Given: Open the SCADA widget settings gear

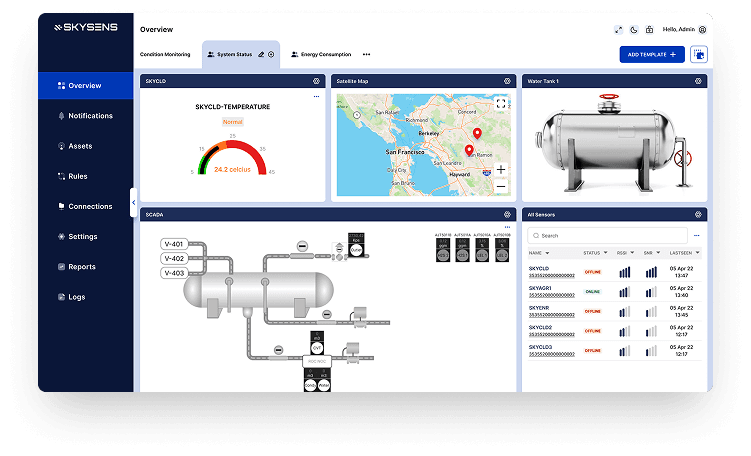Looking at the screenshot, I should tap(507, 214).
